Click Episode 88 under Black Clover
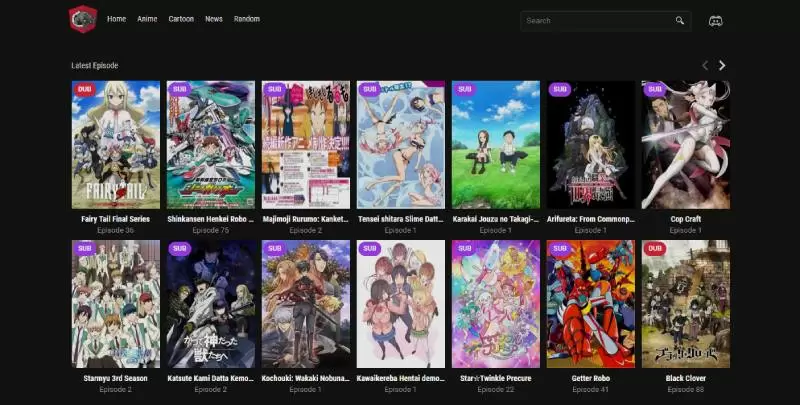 [686, 390]
